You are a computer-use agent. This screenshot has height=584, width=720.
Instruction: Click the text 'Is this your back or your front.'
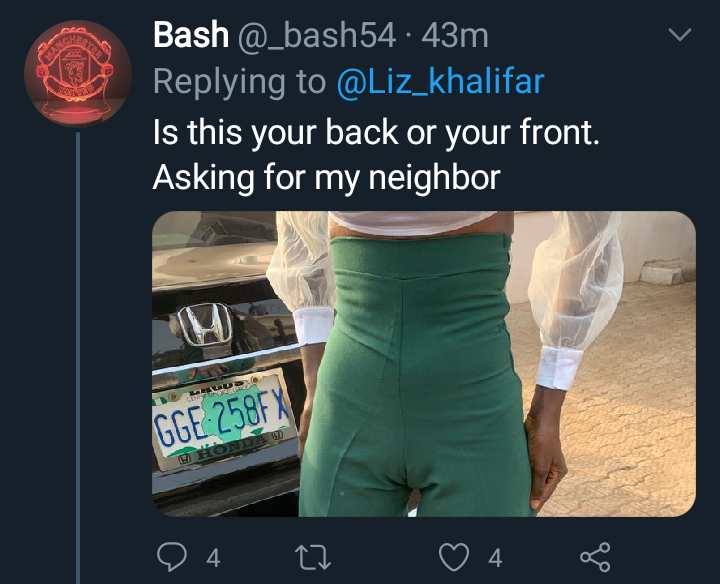coord(376,132)
